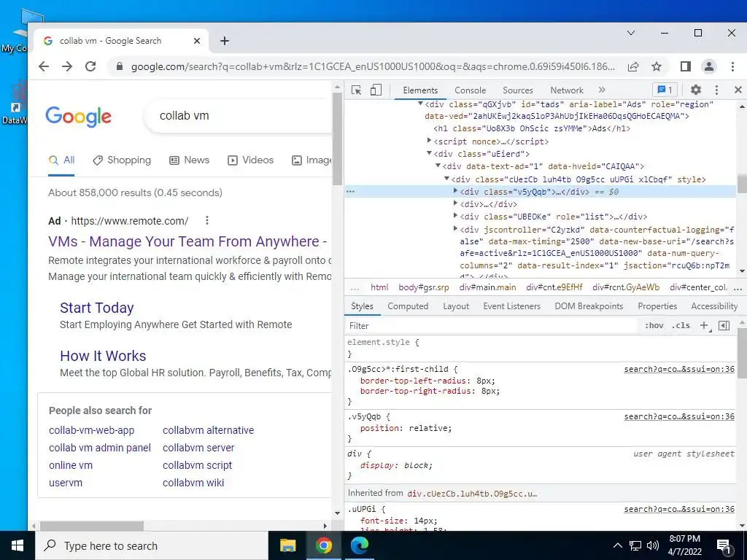Open Microsoft Edge from taskbar
The width and height of the screenshot is (747, 560).
point(359,545)
